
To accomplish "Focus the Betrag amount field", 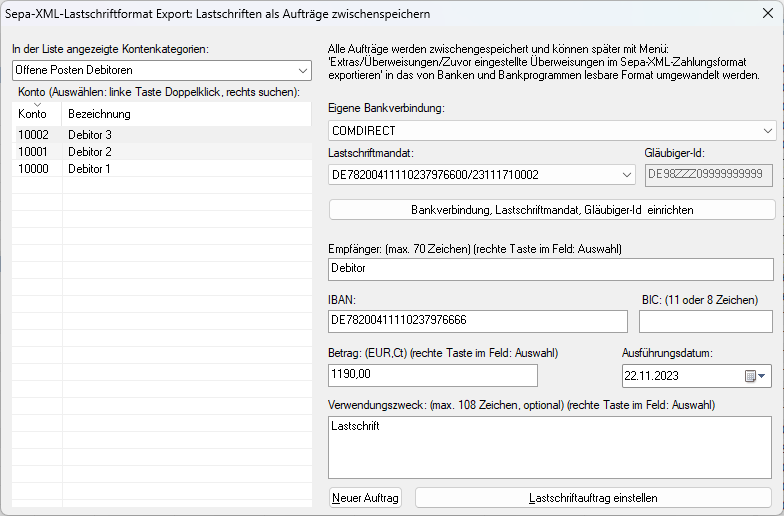I will (x=432, y=375).
